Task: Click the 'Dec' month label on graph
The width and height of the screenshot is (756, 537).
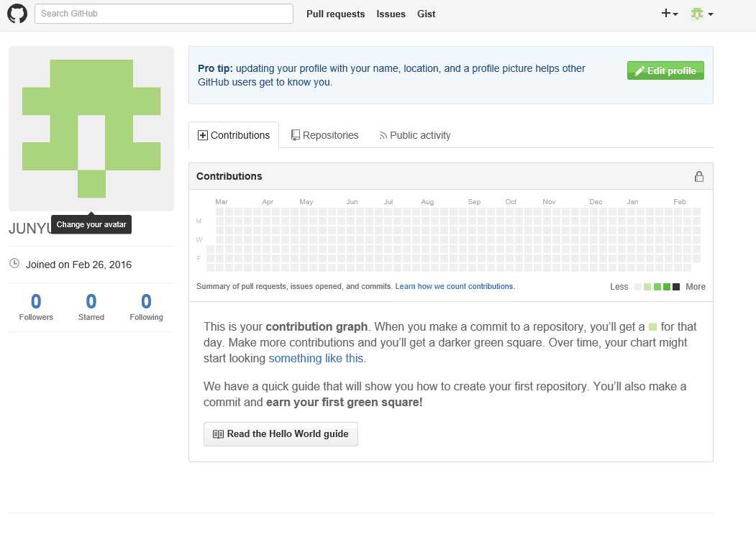Action: tap(596, 201)
